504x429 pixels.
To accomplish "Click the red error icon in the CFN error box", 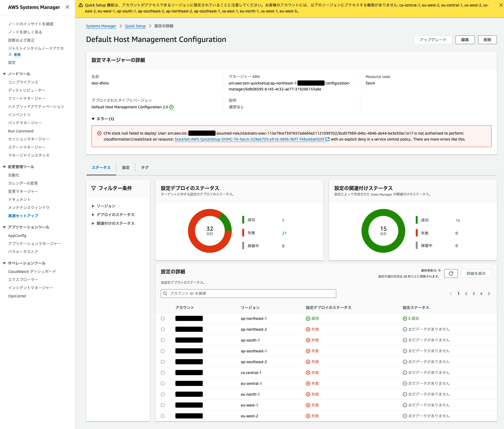I will pos(99,133).
